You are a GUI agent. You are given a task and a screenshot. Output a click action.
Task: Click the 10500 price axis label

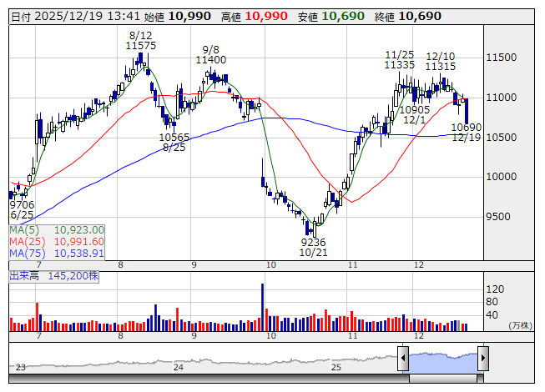[502, 137]
